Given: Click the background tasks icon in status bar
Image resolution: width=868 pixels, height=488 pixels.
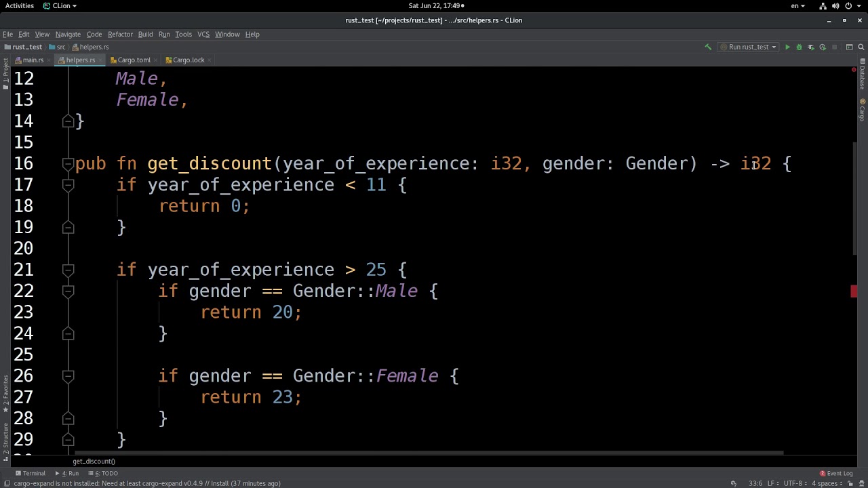Looking at the screenshot, I should point(734,483).
